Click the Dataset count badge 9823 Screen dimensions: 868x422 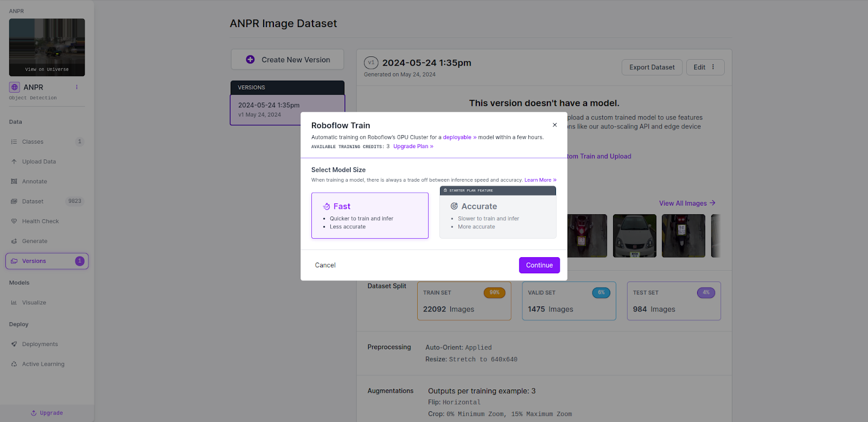(x=75, y=201)
